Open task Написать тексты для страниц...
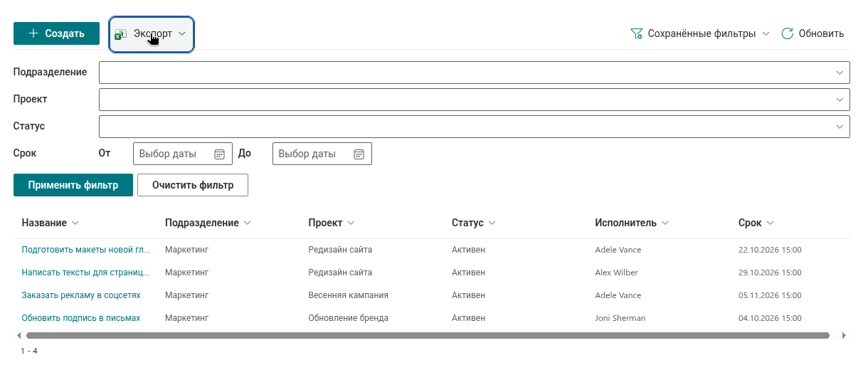 (85, 273)
